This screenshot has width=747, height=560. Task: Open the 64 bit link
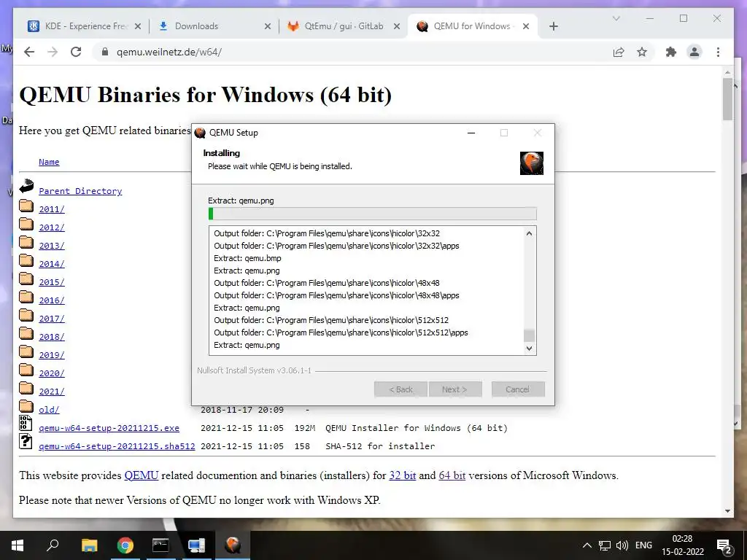pyautogui.click(x=452, y=475)
